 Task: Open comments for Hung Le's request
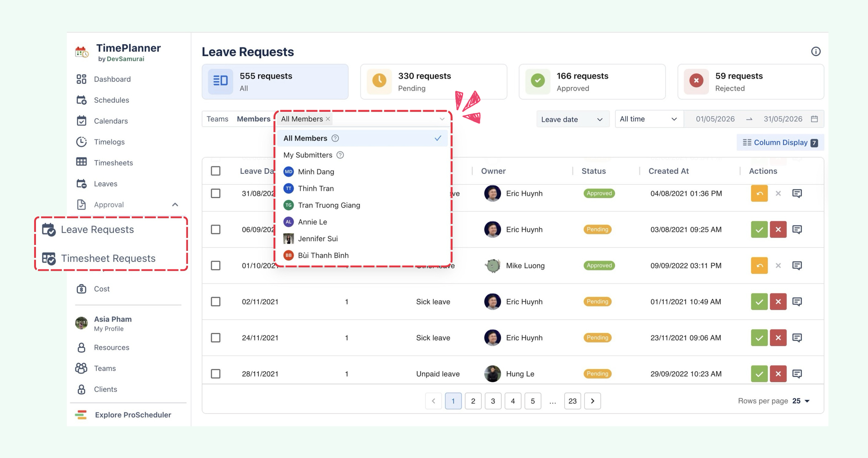pos(797,373)
